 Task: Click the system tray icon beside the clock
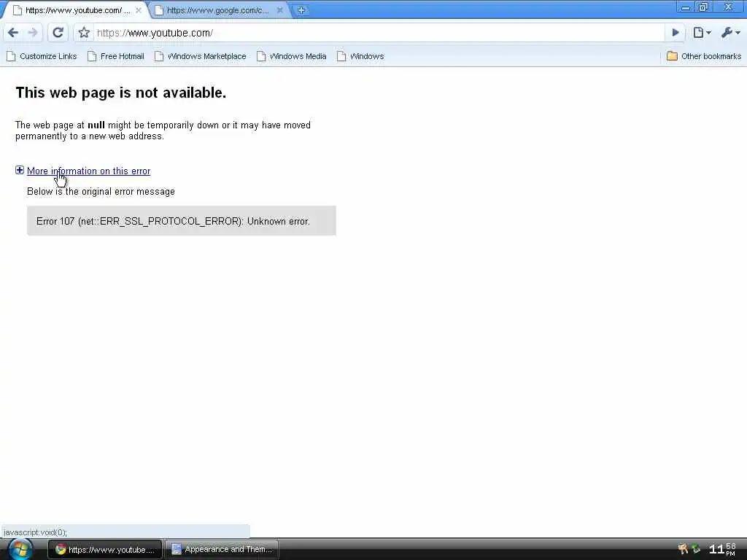click(x=696, y=550)
